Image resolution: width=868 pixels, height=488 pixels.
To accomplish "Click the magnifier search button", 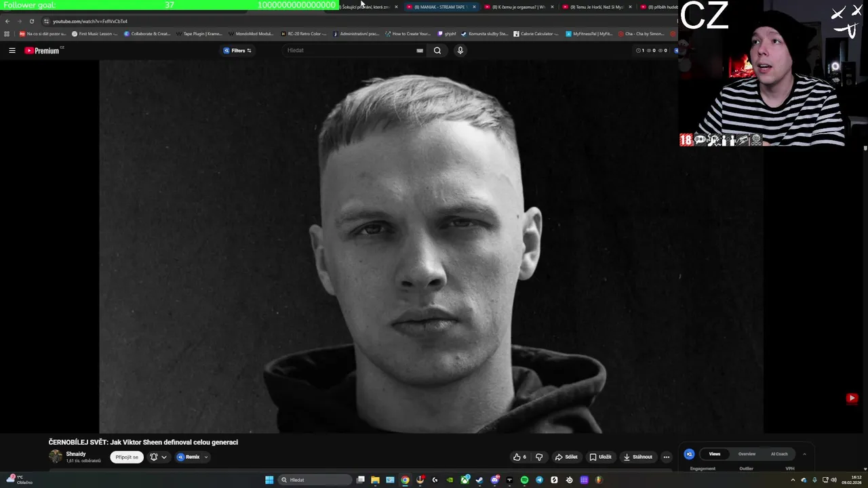I will point(437,50).
